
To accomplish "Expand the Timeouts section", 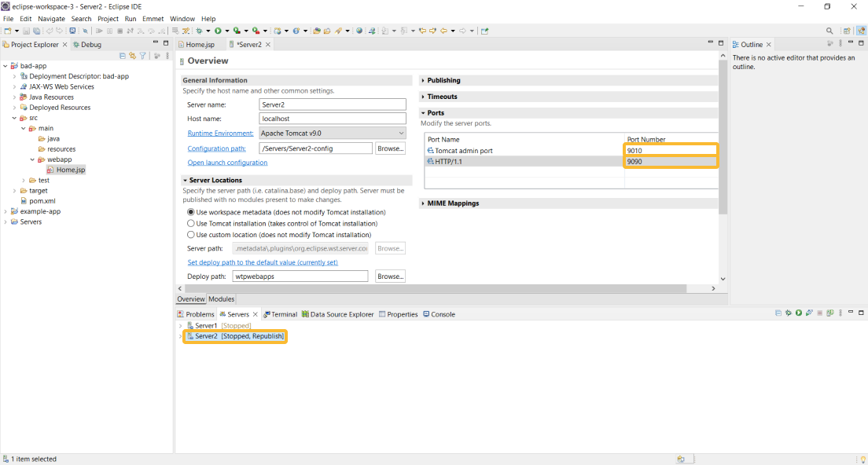I will click(x=423, y=96).
